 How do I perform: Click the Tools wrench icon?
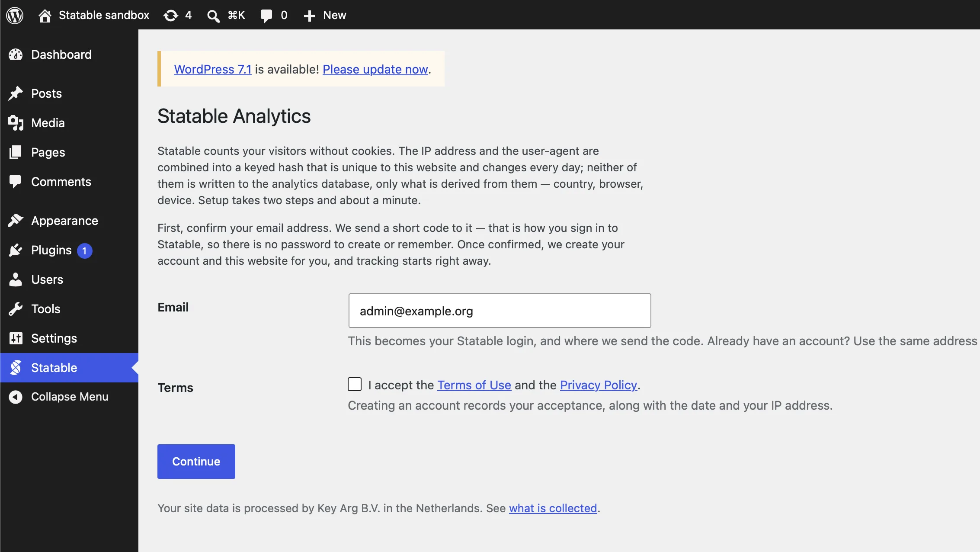pos(16,309)
